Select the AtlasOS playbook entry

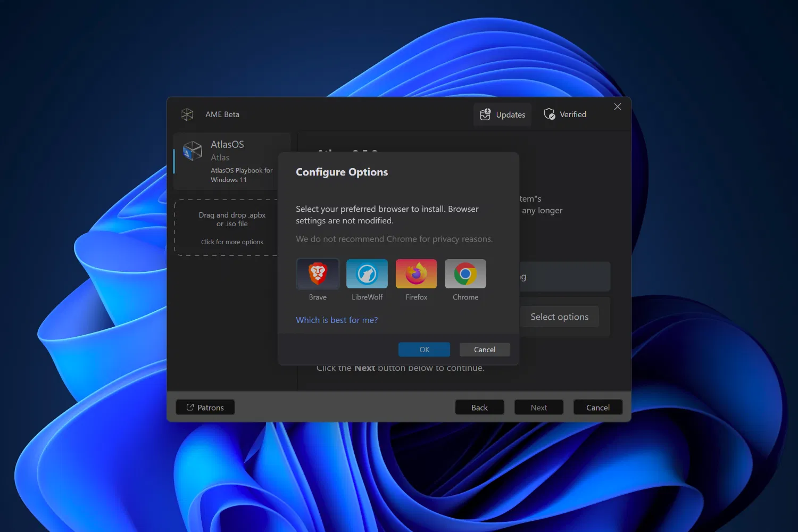pos(232,161)
